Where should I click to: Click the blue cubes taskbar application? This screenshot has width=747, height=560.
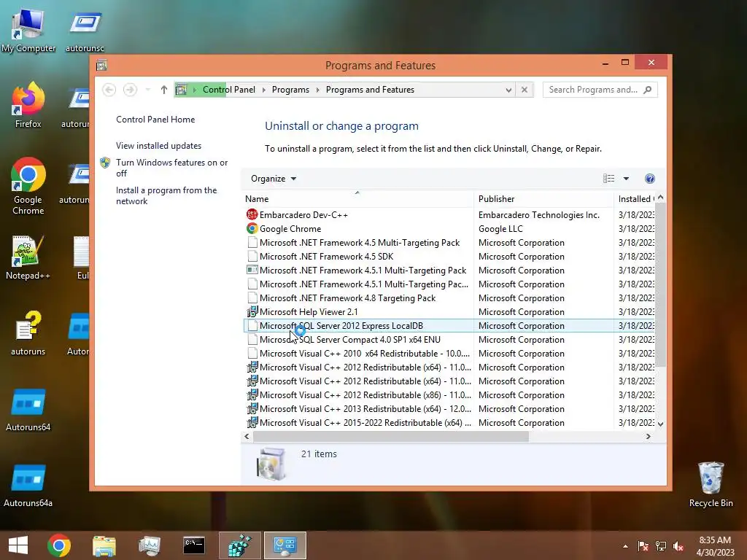[239, 545]
